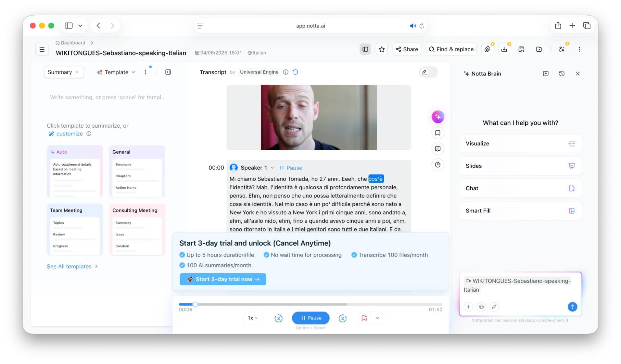Open the comments icon beside the video
Image resolution: width=621 pixels, height=364 pixels.
438,149
